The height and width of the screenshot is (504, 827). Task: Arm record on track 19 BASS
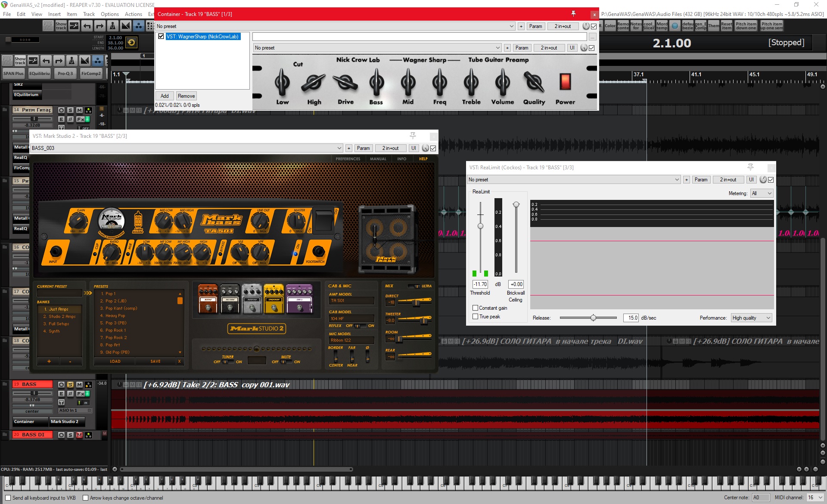point(61,385)
